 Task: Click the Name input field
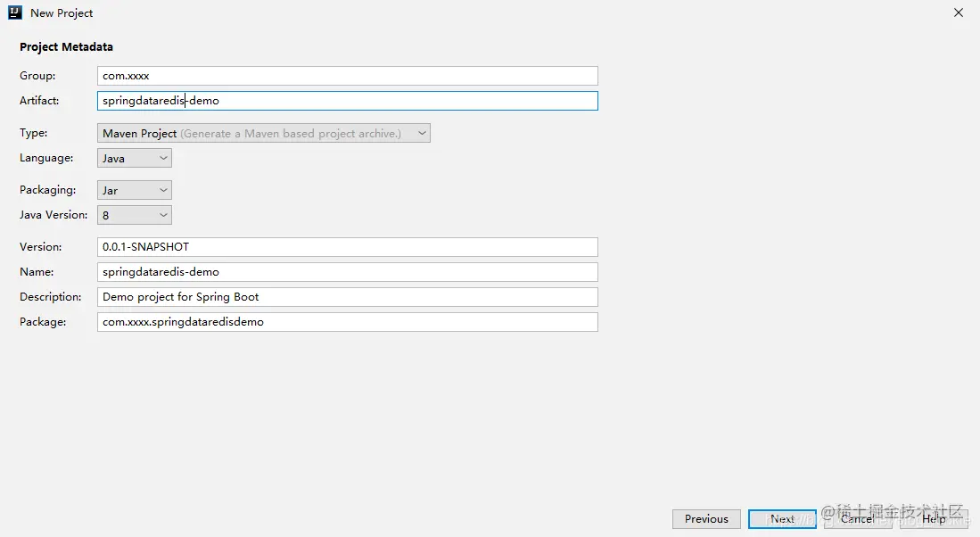pos(348,272)
